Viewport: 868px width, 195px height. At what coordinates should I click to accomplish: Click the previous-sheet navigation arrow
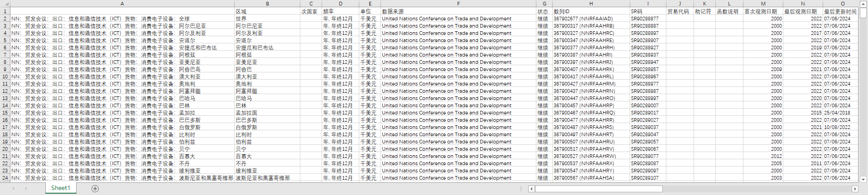(x=13, y=189)
